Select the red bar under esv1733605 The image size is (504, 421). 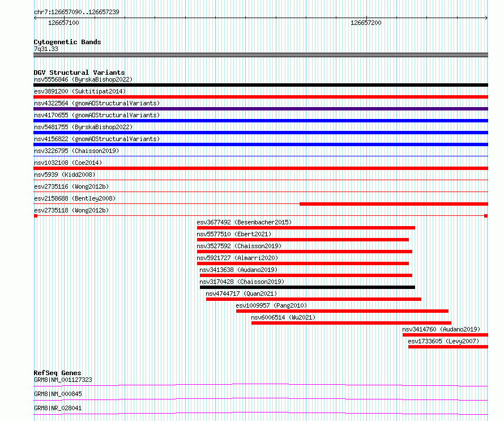[448, 347]
